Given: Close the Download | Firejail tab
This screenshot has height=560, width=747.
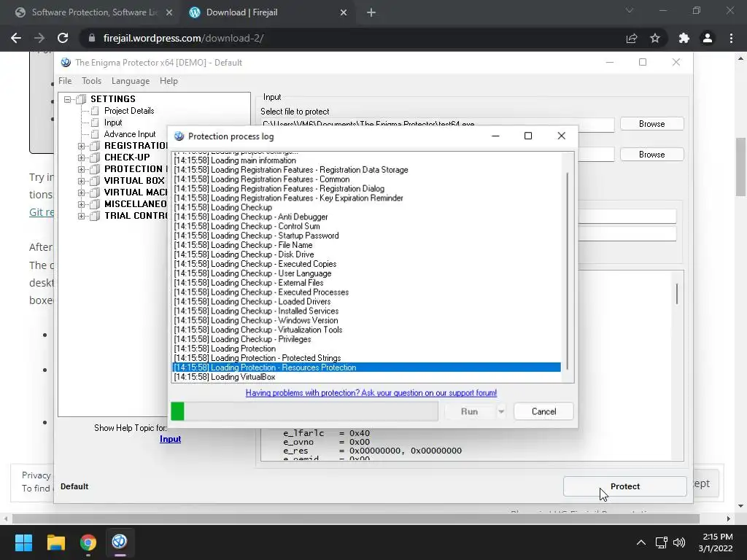Looking at the screenshot, I should [344, 12].
